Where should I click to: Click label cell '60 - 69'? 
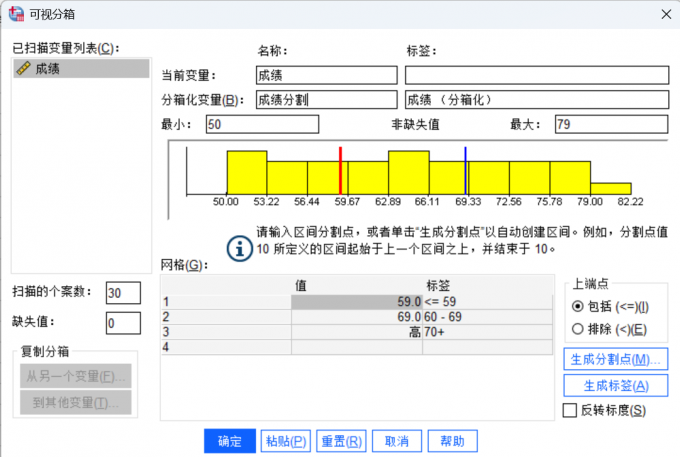click(x=487, y=317)
